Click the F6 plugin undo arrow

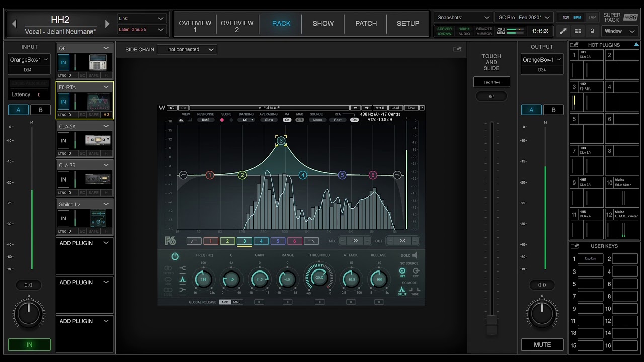coord(172,108)
